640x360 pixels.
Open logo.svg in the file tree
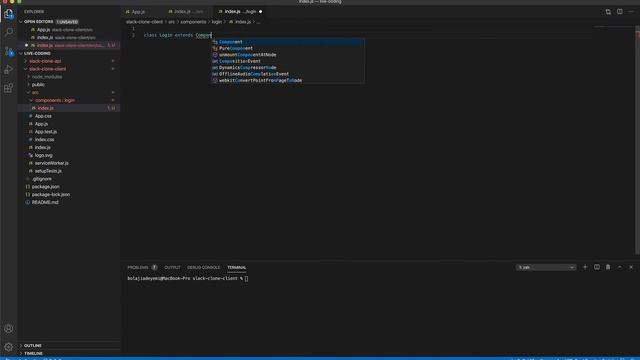(43, 155)
